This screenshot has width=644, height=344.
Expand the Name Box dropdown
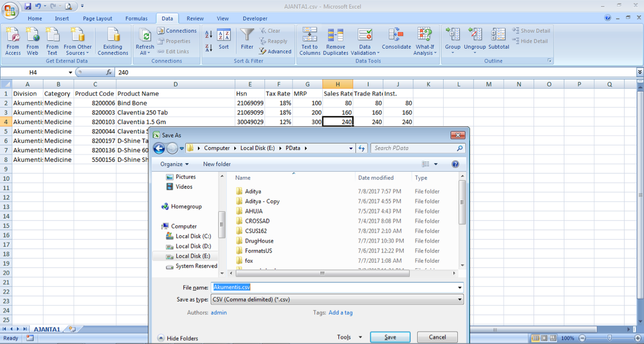70,72
